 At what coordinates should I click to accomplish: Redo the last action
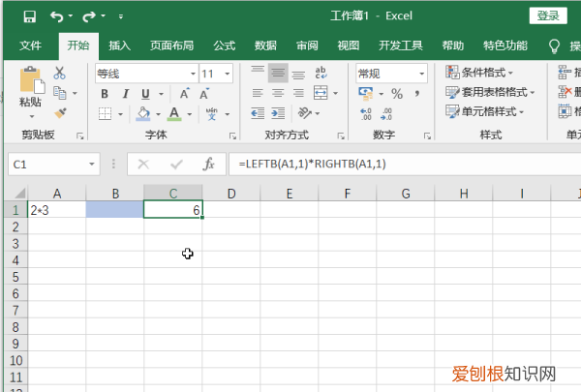point(89,16)
